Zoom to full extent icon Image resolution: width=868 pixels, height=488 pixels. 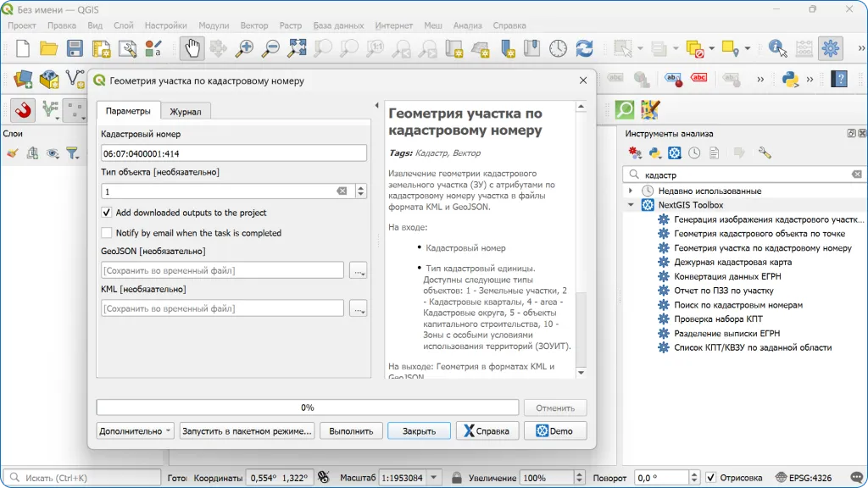tap(297, 48)
